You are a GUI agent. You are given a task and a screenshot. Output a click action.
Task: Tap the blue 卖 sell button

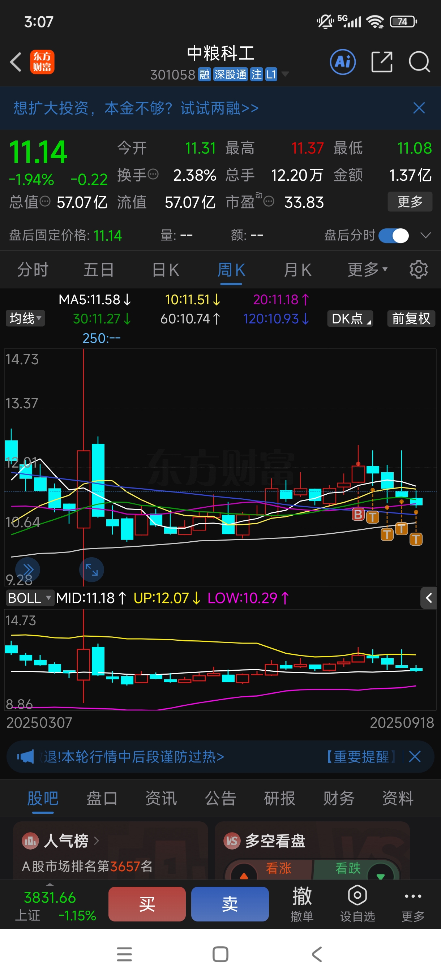pyautogui.click(x=230, y=904)
